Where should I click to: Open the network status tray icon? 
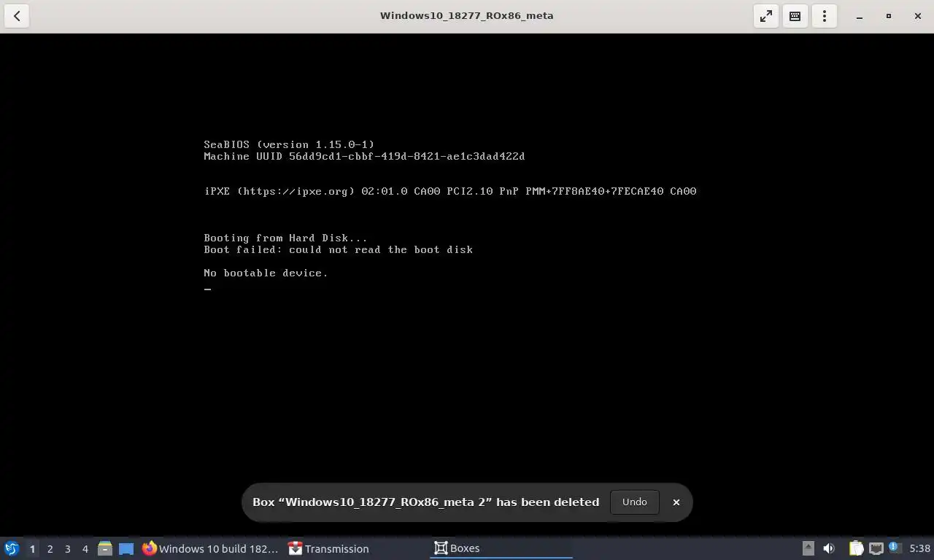(876, 548)
